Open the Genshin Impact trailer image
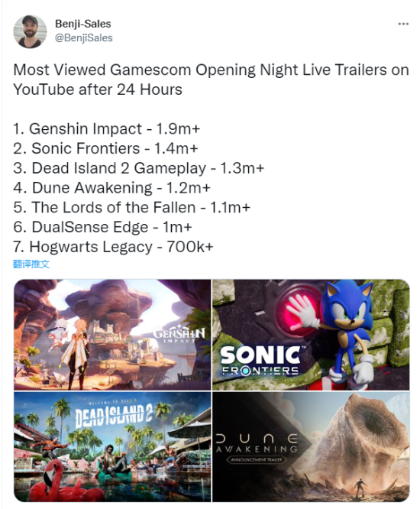This screenshot has width=420, height=509. (112, 335)
